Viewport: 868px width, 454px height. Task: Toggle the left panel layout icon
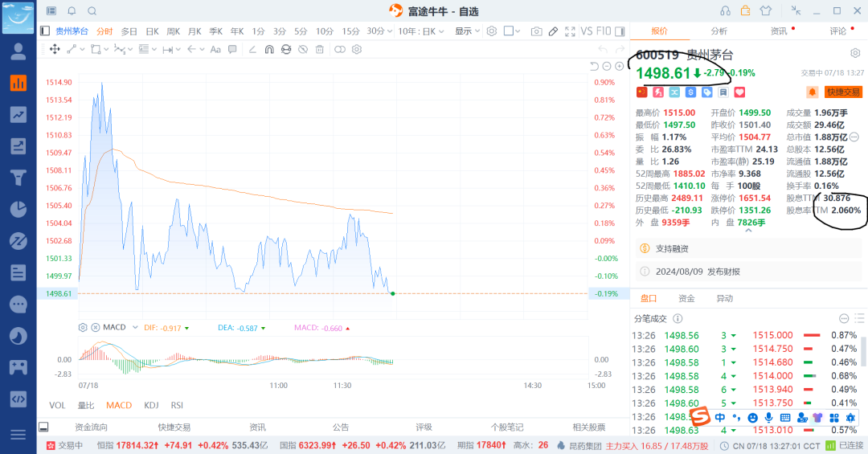click(45, 31)
